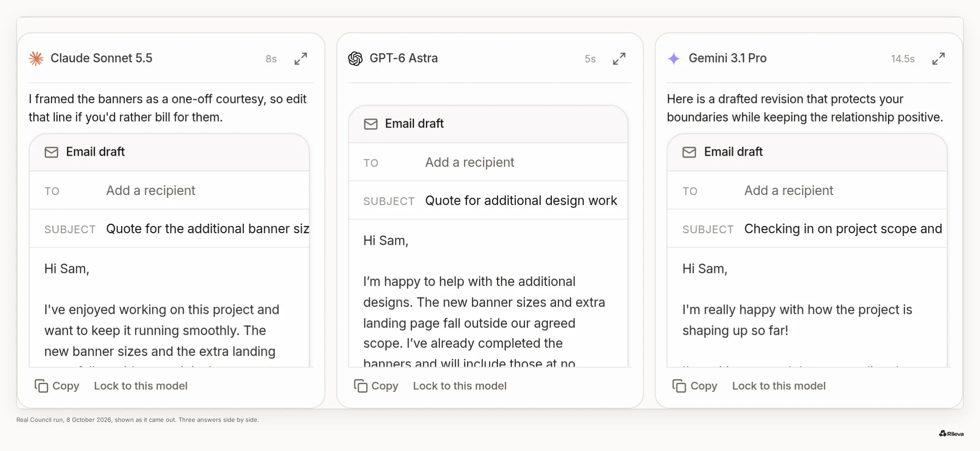The image size is (980, 451).
Task: Click the Claude starburst logo icon
Action: click(x=36, y=58)
